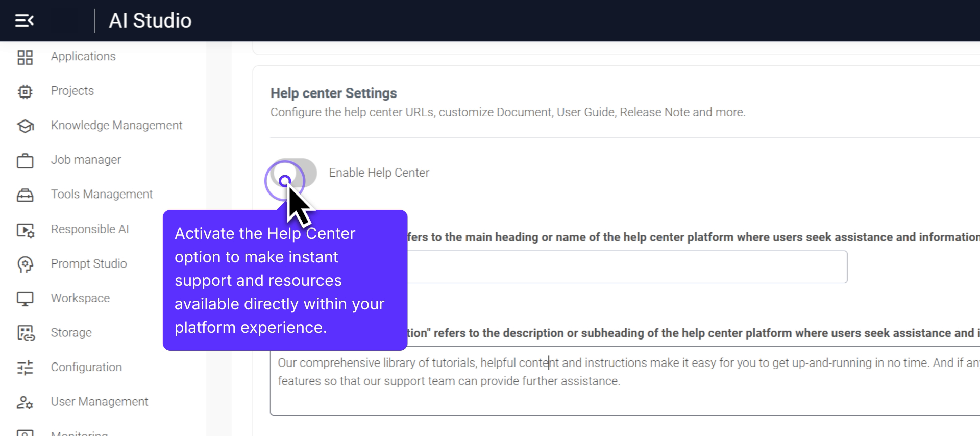The width and height of the screenshot is (980, 436).
Task: Click the Workspace monitor icon
Action: coord(25,299)
